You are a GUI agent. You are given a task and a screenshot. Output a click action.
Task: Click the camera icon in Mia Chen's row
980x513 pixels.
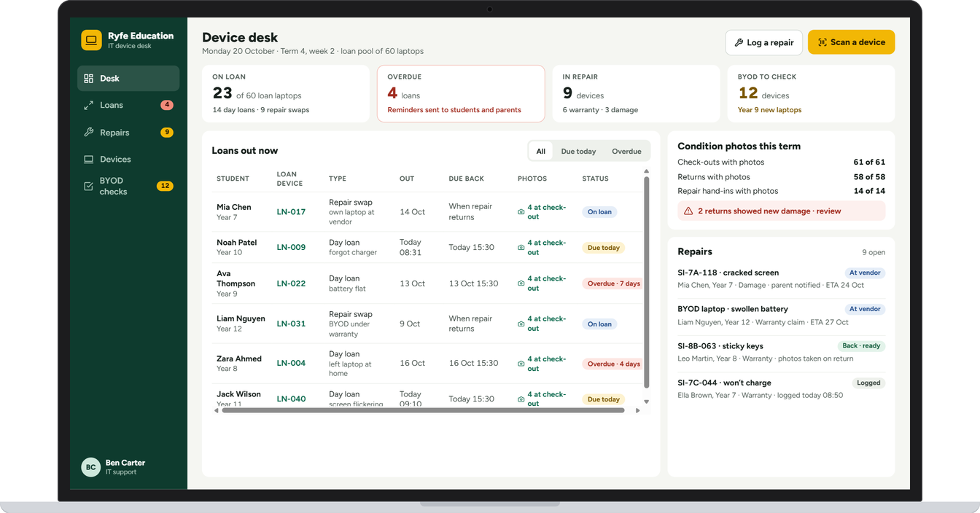click(521, 212)
